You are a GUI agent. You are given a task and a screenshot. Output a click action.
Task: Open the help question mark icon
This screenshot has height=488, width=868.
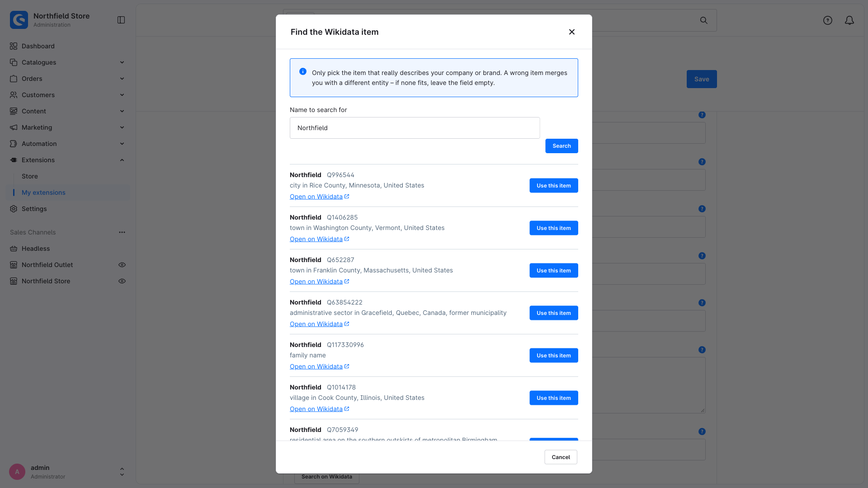coord(828,20)
